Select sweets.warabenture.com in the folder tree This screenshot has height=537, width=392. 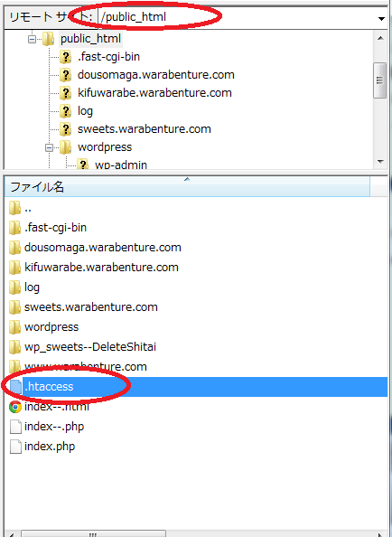[144, 129]
